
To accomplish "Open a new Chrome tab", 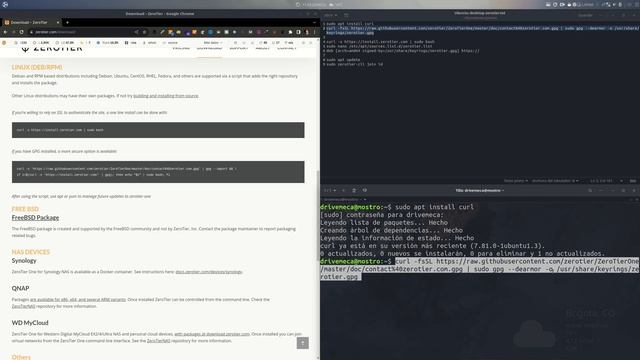I will (x=67, y=22).
